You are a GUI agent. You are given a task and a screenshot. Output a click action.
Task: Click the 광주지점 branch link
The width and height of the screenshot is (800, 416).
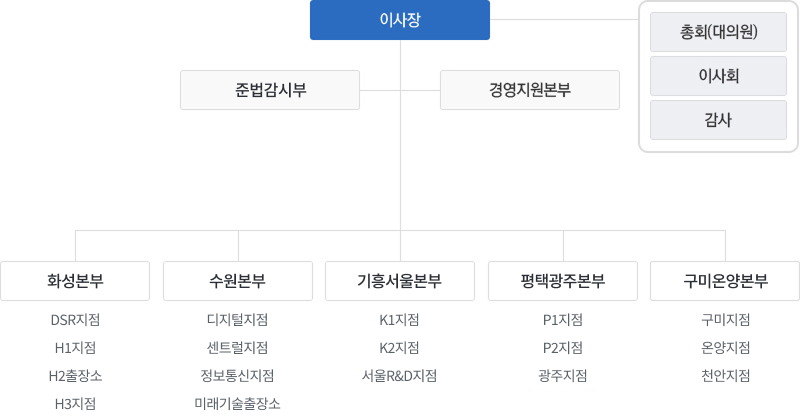click(x=563, y=376)
